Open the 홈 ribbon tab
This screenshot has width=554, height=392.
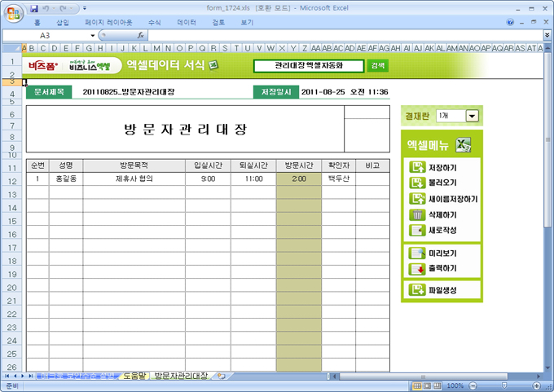[37, 23]
